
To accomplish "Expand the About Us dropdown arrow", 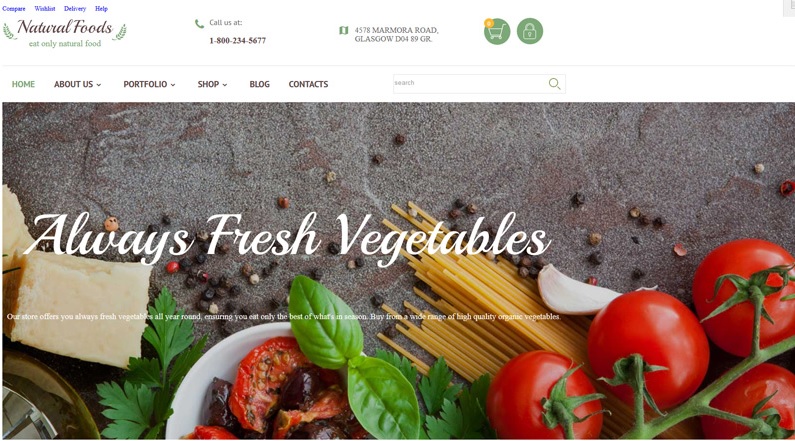I will coord(99,85).
